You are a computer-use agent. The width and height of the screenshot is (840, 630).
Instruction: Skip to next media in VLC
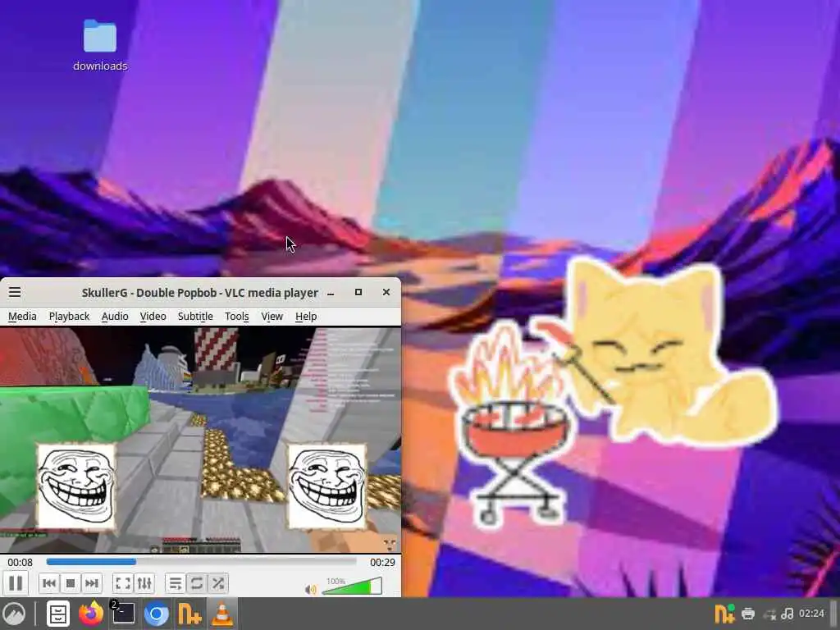coord(92,583)
